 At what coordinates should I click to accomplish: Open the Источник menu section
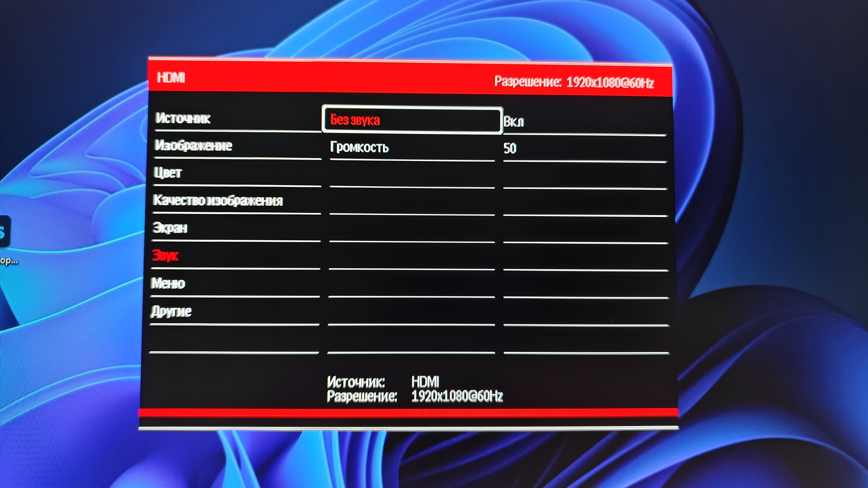click(x=183, y=118)
